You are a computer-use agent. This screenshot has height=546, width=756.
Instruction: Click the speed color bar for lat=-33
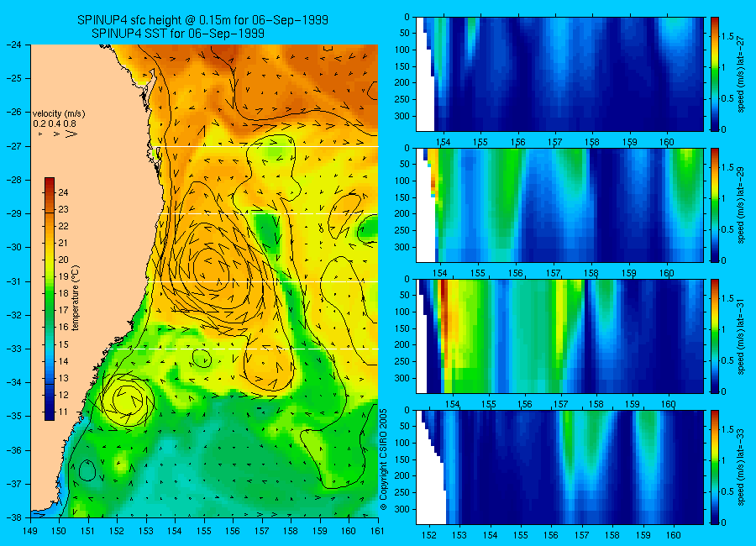point(715,467)
